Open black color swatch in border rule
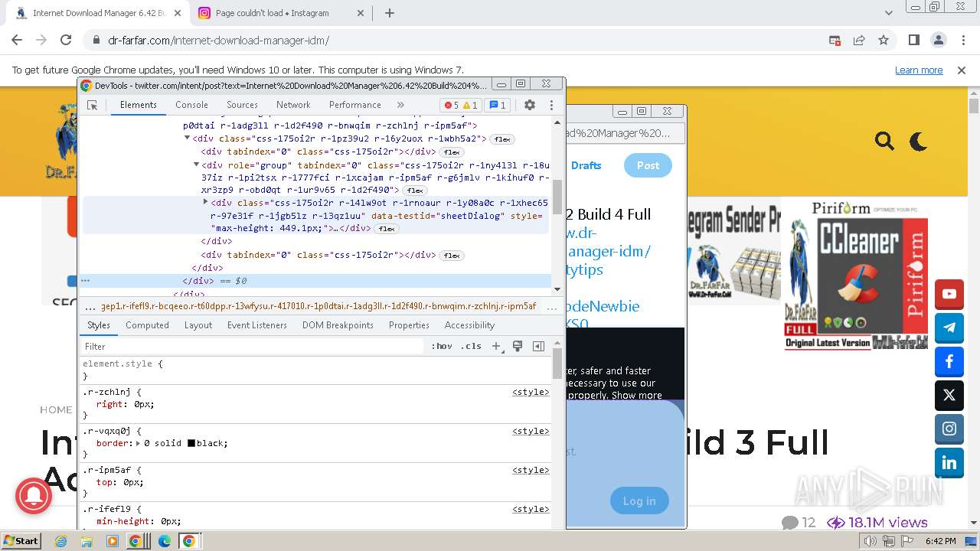Screen dimensions: 980x551 [x=191, y=443]
